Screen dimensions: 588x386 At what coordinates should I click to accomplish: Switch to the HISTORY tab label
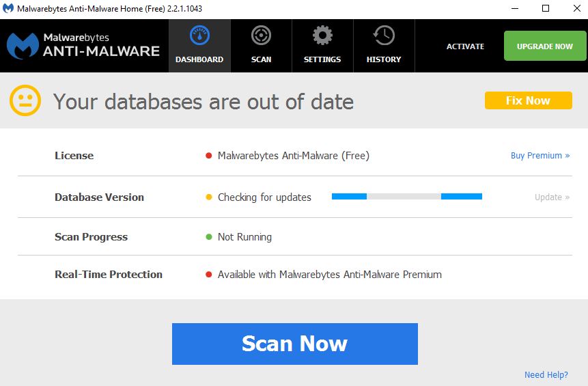point(384,59)
